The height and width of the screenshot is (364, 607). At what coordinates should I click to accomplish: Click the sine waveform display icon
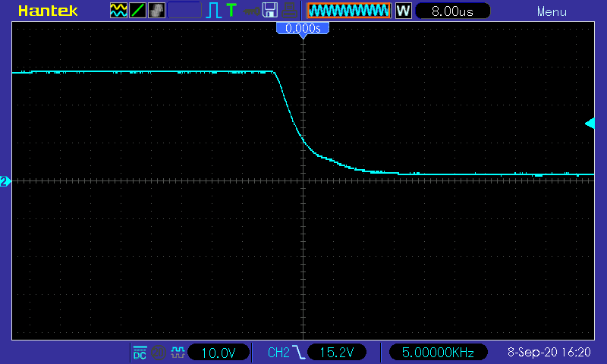[118, 11]
